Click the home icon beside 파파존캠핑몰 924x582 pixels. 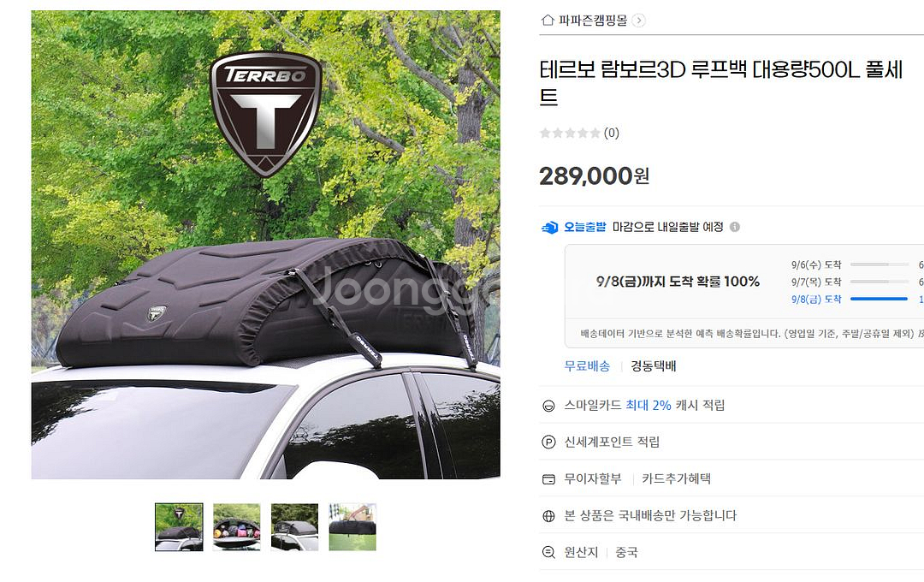pos(548,21)
